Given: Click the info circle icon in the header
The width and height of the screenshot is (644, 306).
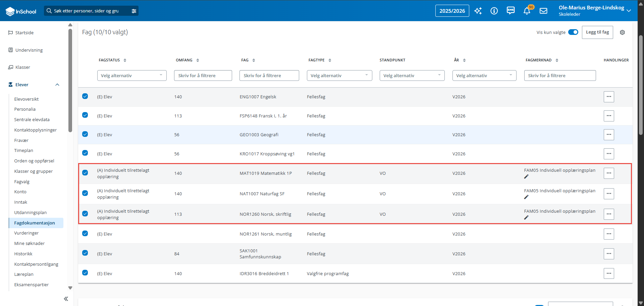Looking at the screenshot, I should (494, 11).
